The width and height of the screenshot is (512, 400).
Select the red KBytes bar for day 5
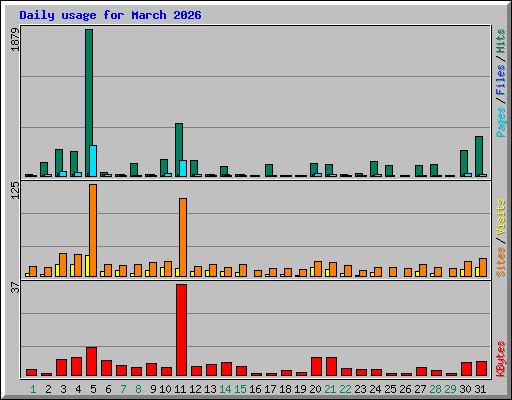click(91, 362)
